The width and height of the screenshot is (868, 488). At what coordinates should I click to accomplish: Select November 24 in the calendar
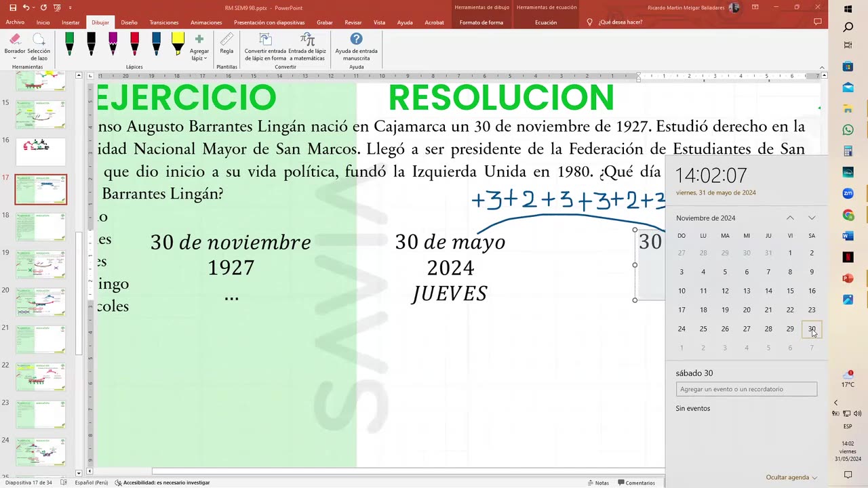(x=682, y=329)
